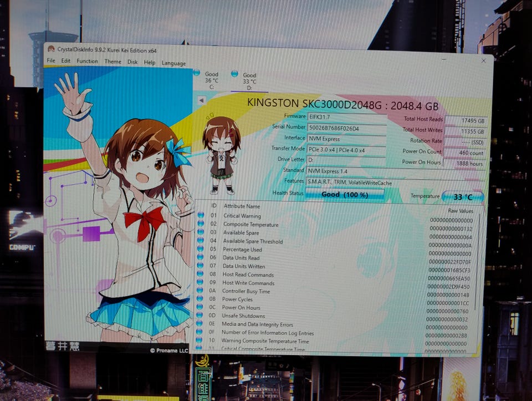Screen dimensions: 532x401
Task: Click the ID column header
Action: click(214, 205)
